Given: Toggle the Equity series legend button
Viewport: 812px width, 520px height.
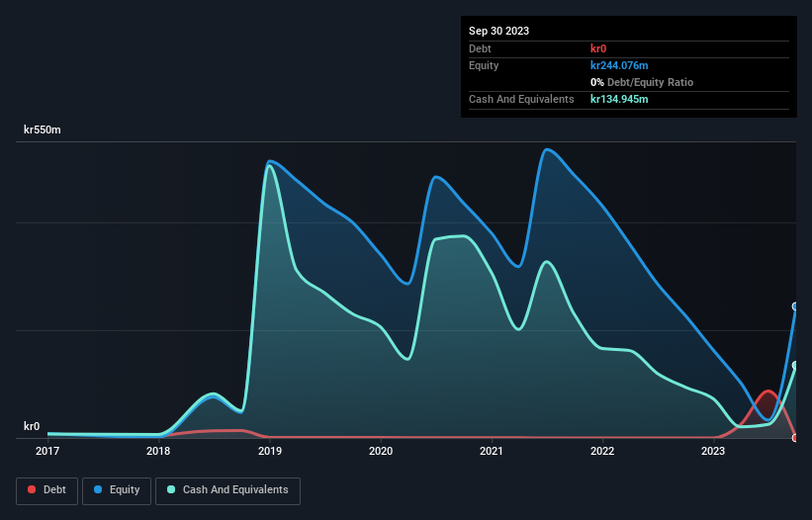Looking at the screenshot, I should pyautogui.click(x=117, y=490).
